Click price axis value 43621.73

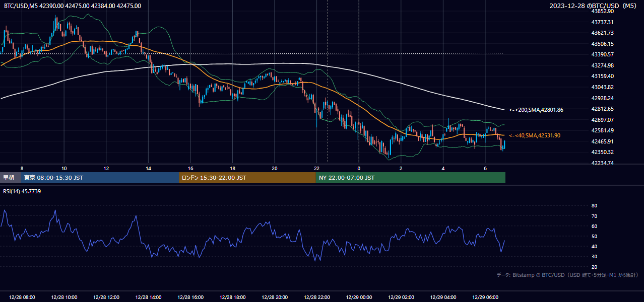pos(602,33)
